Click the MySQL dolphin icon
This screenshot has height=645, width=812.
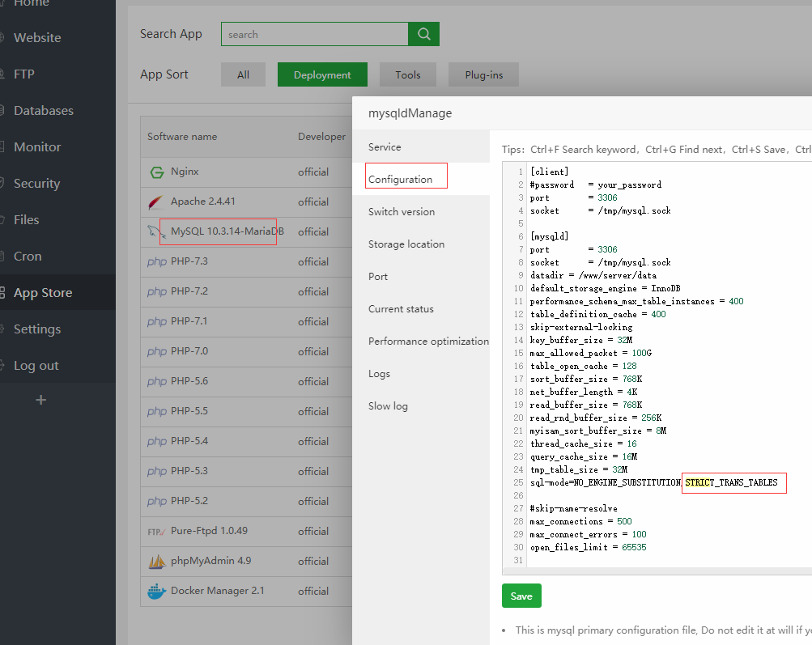tap(156, 232)
